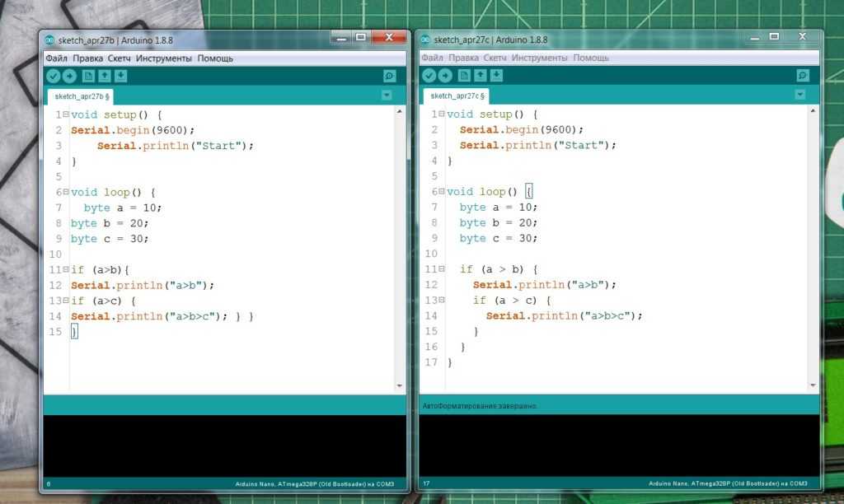Toggle fold on line 11 in sketch_apr27b
The height and width of the screenshot is (504, 844).
(x=66, y=269)
